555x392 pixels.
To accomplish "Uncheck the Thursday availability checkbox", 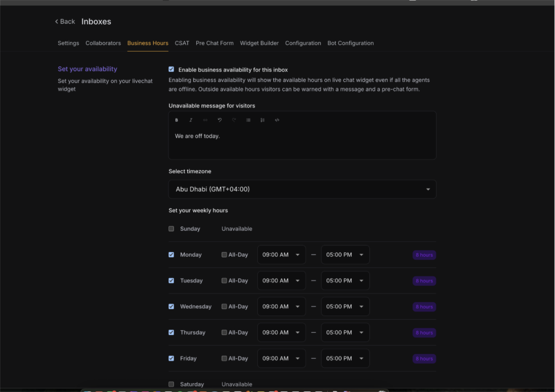I will tap(171, 332).
